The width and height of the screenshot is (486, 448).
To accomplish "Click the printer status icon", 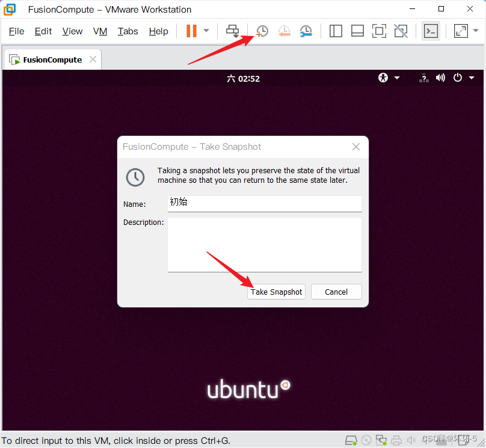I will point(396,440).
